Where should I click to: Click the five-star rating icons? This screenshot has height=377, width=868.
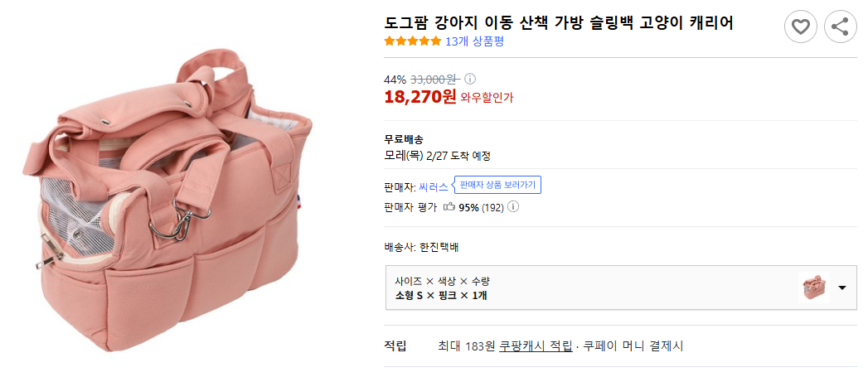412,41
